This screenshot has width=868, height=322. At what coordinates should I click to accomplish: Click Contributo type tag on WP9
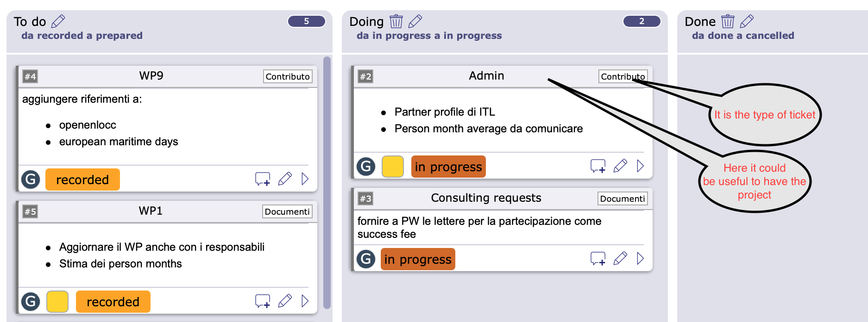(287, 76)
